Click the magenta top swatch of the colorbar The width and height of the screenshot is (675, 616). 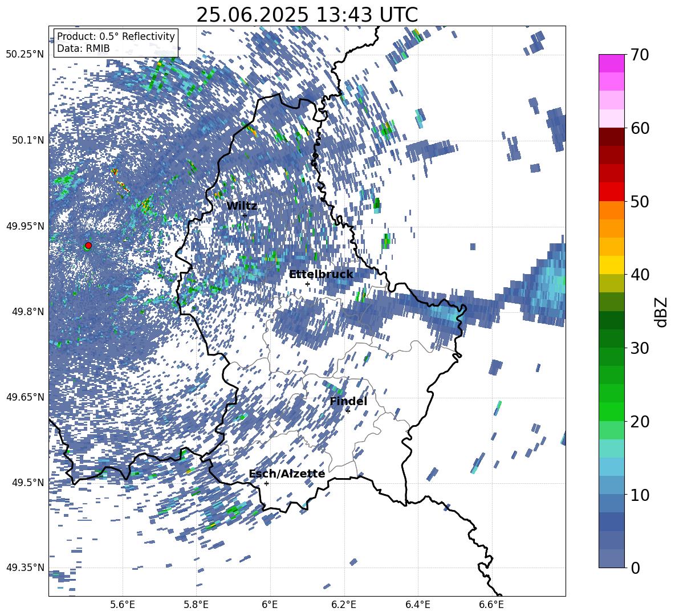pyautogui.click(x=611, y=64)
